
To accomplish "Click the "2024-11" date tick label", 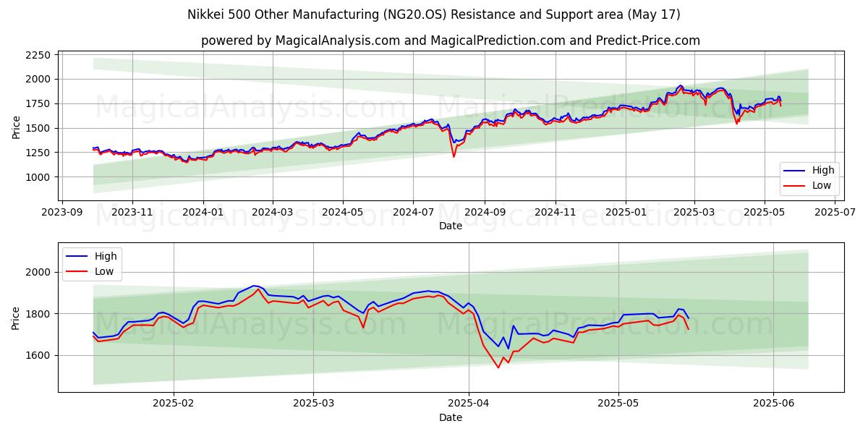I will click(x=555, y=213).
